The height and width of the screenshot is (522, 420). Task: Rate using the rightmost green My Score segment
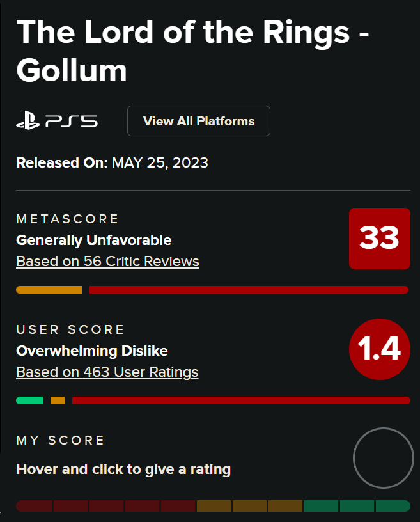tap(393, 506)
